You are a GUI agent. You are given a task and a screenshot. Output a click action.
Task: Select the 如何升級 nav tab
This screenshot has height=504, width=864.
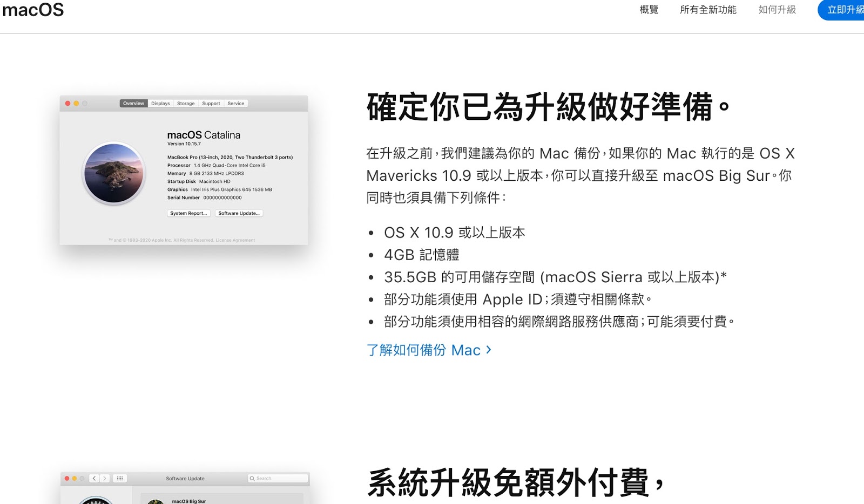click(x=777, y=10)
